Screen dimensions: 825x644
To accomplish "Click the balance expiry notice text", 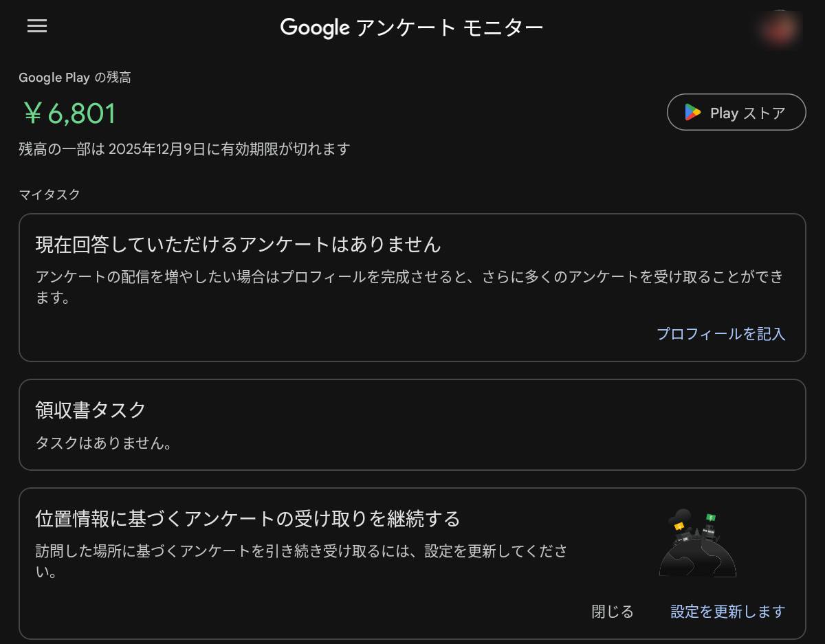I will [184, 148].
